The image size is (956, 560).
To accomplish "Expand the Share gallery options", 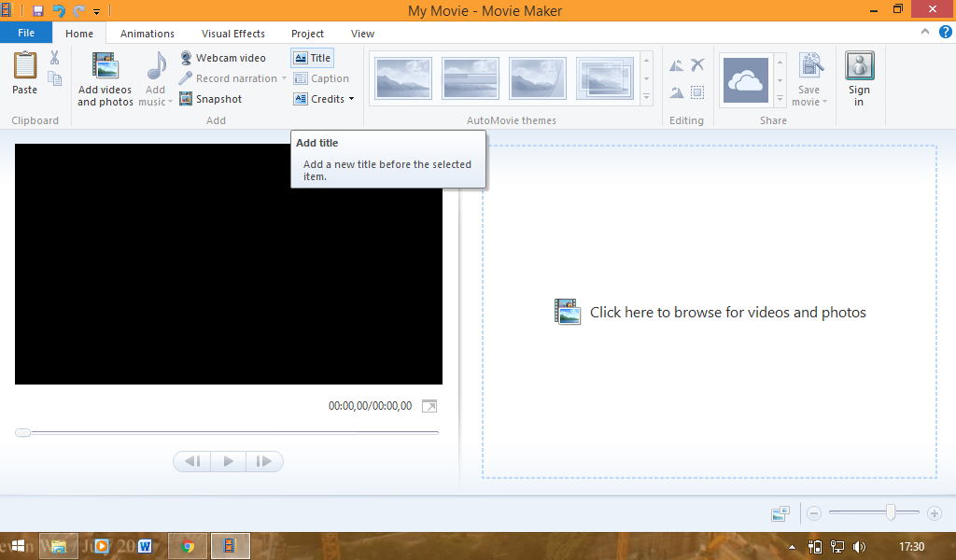I will pyautogui.click(x=780, y=98).
